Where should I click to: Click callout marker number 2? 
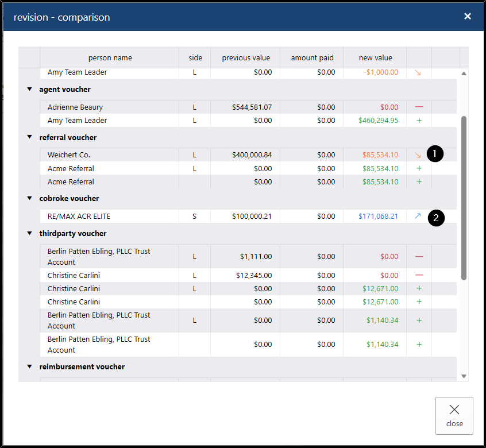click(436, 218)
